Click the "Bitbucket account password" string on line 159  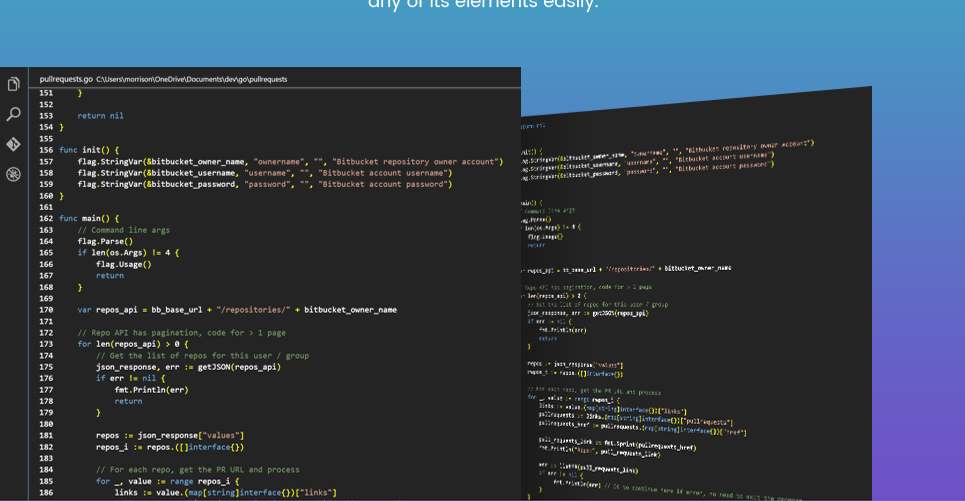pyautogui.click(x=385, y=185)
